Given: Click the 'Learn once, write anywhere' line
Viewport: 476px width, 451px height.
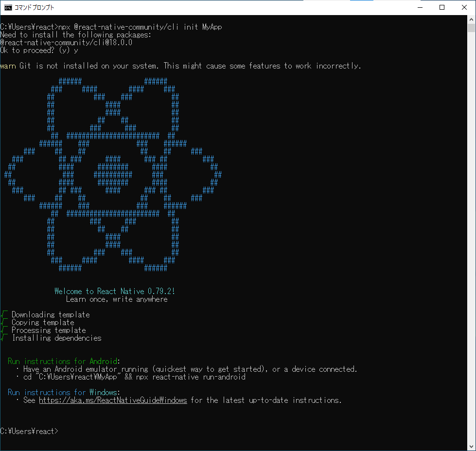Looking at the screenshot, I should pos(117,299).
